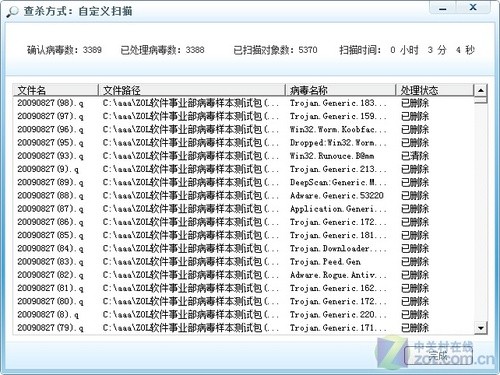Select row 20090827 (96).q
Viewport: 500px width, 375px height.
(243, 129)
